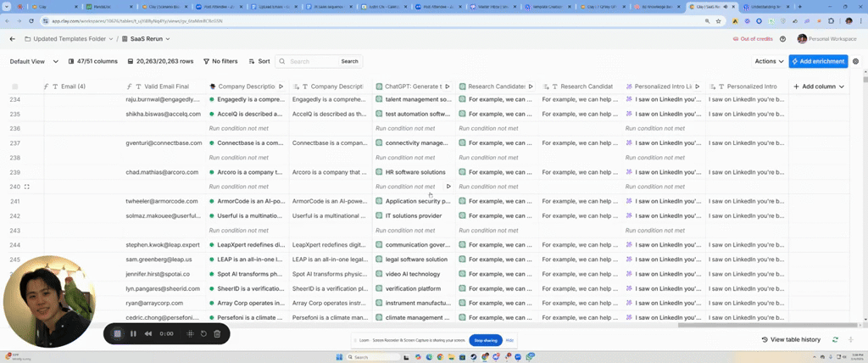868x363 pixels.
Task: Click into the table Search input field
Action: point(311,61)
